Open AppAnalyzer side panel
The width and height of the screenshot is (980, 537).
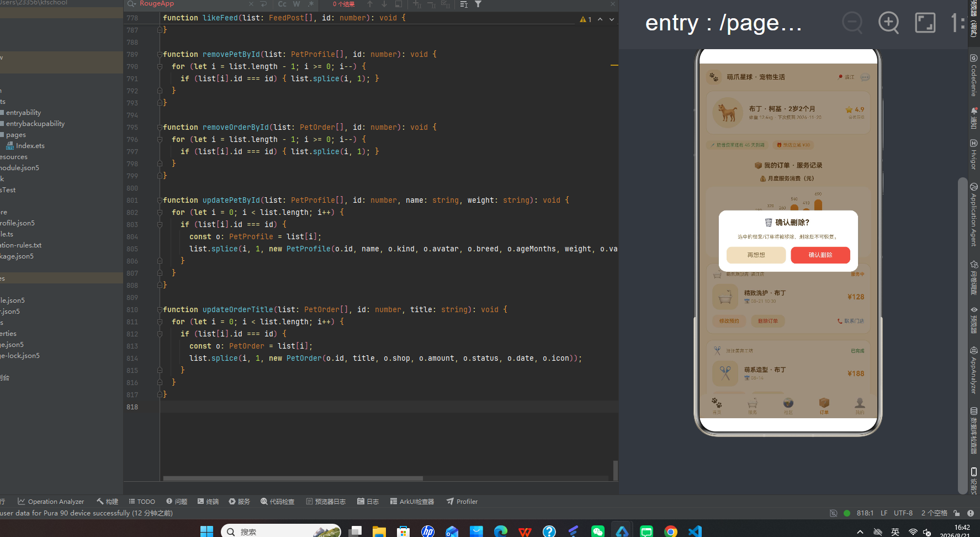974,370
